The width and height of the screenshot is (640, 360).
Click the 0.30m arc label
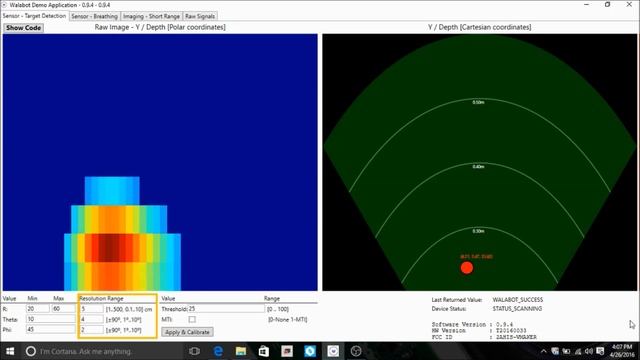[478, 231]
